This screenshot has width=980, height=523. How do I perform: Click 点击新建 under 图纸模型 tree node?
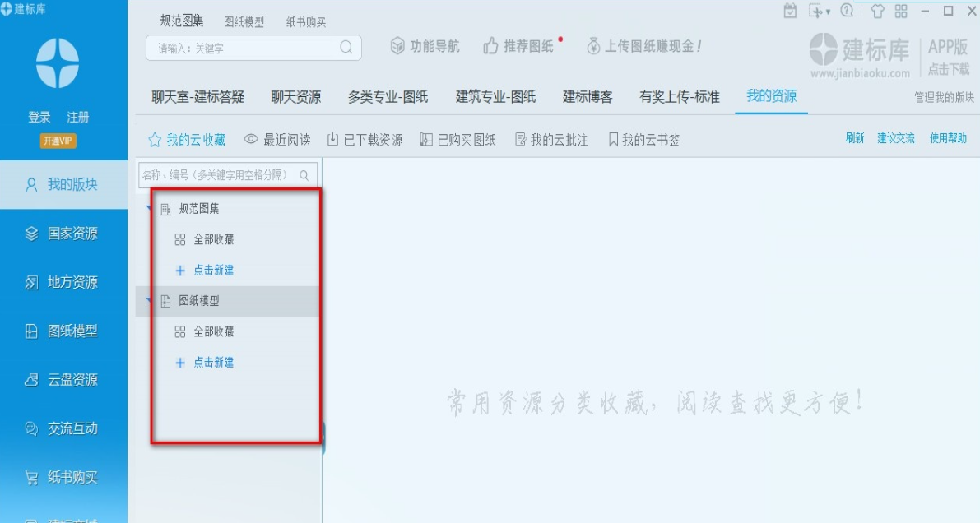point(213,362)
